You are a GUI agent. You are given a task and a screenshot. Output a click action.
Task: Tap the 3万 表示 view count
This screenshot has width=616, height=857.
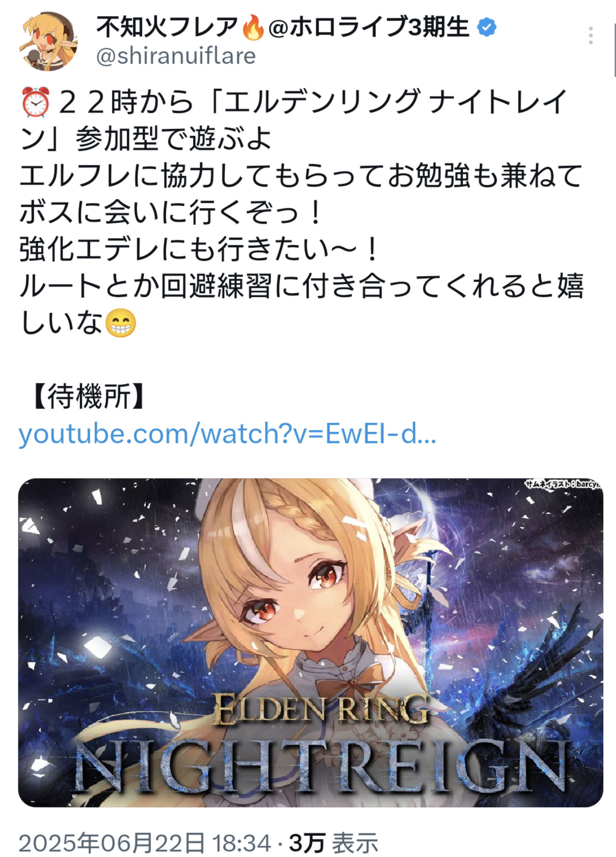tap(334, 843)
